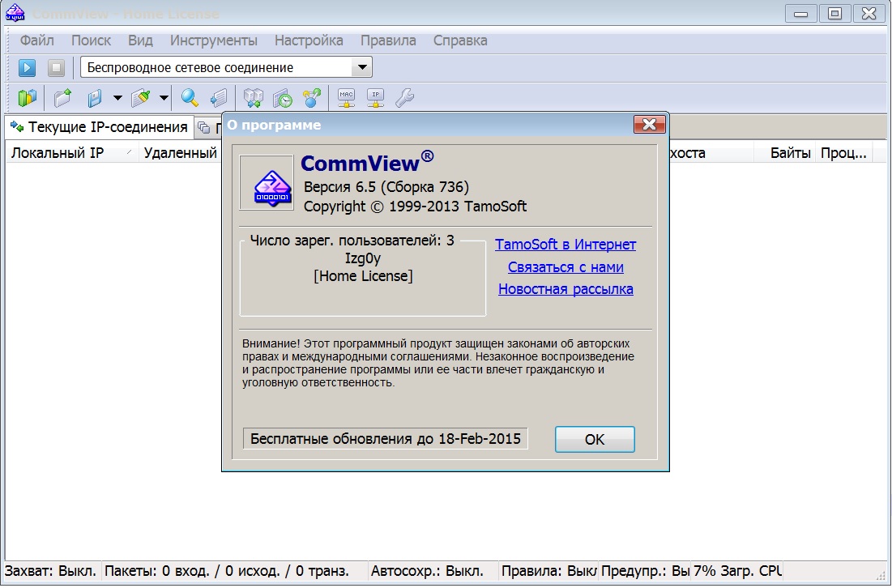This screenshot has width=892, height=588.
Task: Click the Copyright 1999-2013 TamoSoft text
Action: point(416,207)
